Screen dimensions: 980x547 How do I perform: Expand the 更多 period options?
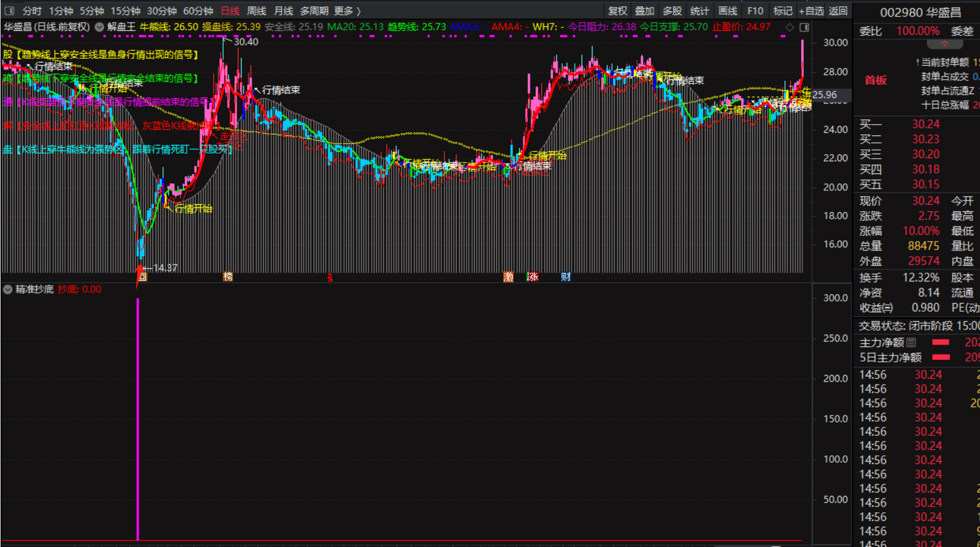coord(347,11)
